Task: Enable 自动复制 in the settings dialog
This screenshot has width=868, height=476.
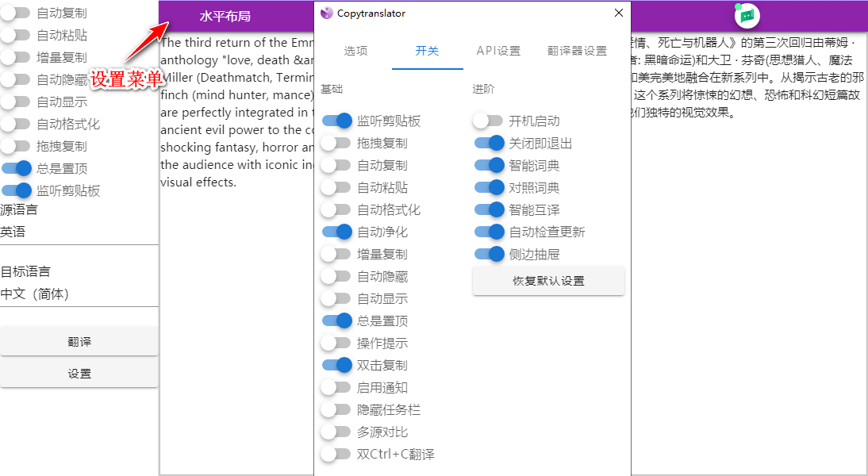Action: click(x=337, y=165)
